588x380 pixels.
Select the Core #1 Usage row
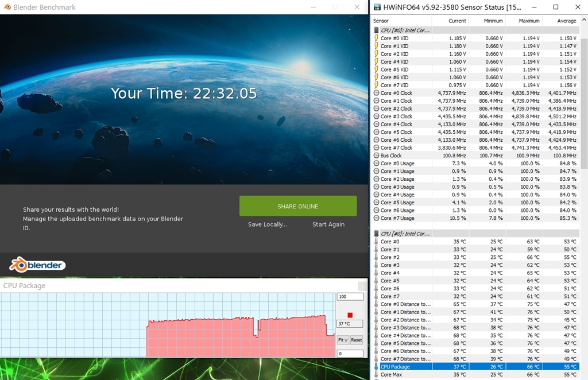pyautogui.click(x=475, y=171)
